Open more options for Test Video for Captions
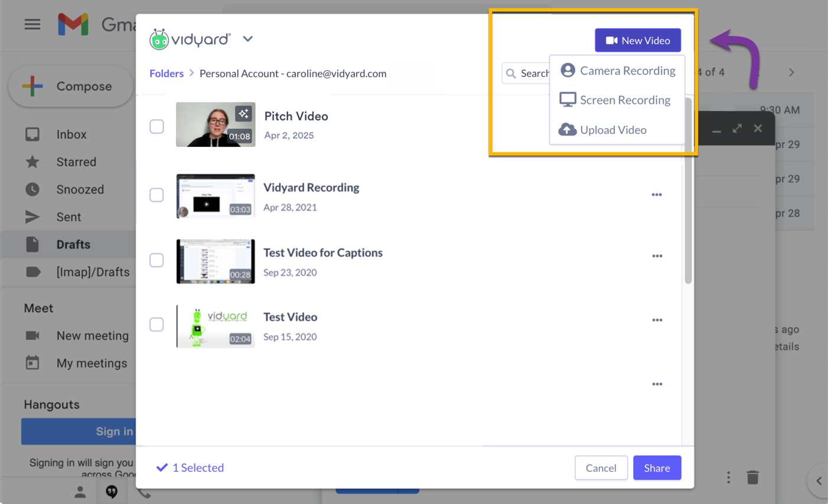The width and height of the screenshot is (828, 504). click(657, 256)
